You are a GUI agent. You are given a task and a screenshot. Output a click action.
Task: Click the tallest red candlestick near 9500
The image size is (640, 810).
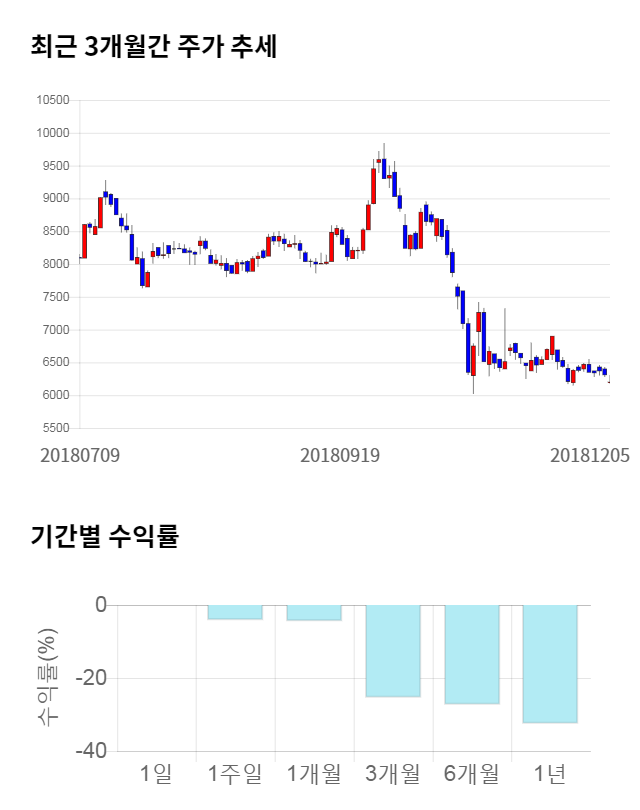(373, 185)
